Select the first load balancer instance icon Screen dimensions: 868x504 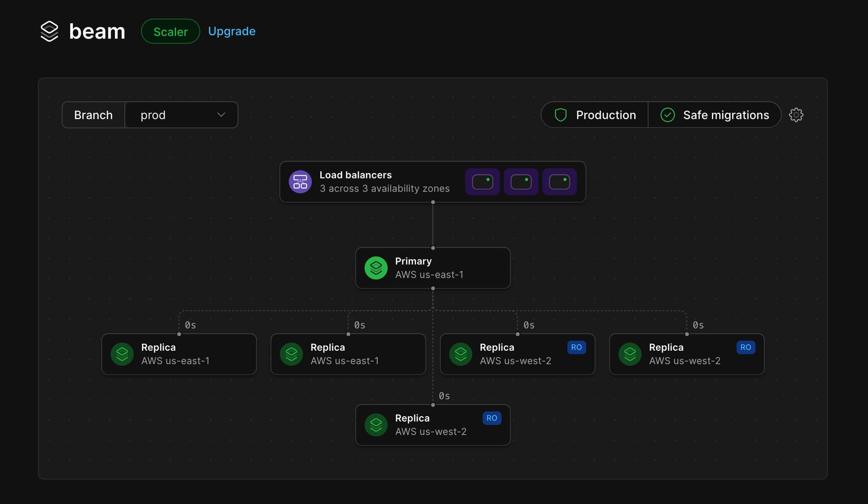483,182
